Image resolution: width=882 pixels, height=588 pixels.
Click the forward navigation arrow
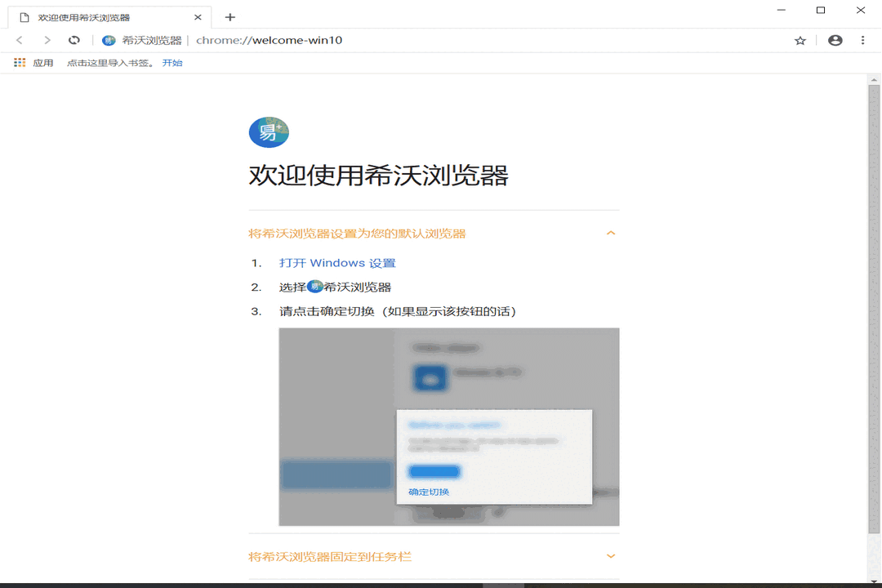point(47,39)
